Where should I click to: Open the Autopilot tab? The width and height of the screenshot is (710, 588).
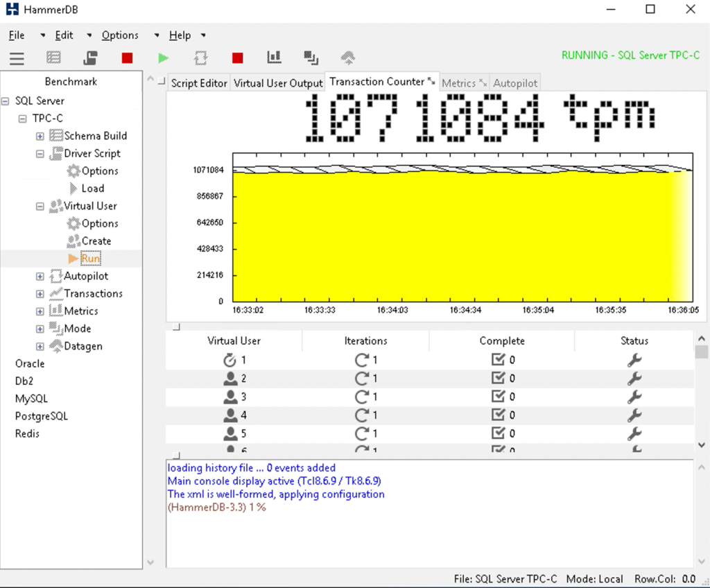click(515, 83)
